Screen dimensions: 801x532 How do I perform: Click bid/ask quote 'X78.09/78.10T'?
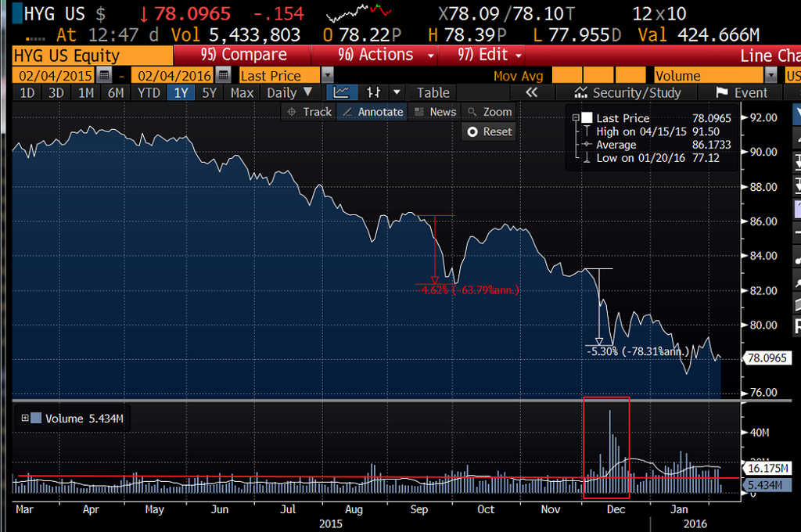(x=506, y=13)
